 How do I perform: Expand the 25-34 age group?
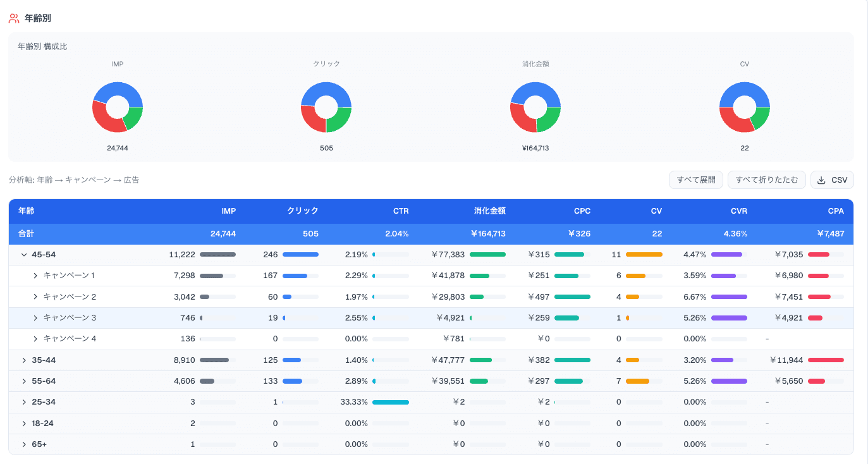(x=24, y=402)
